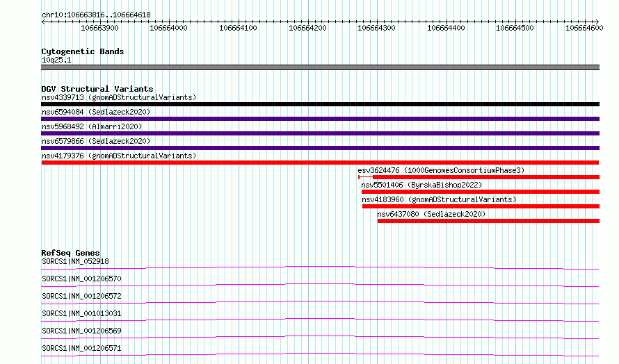Click the red nsv6437080 variant bar

[488, 221]
